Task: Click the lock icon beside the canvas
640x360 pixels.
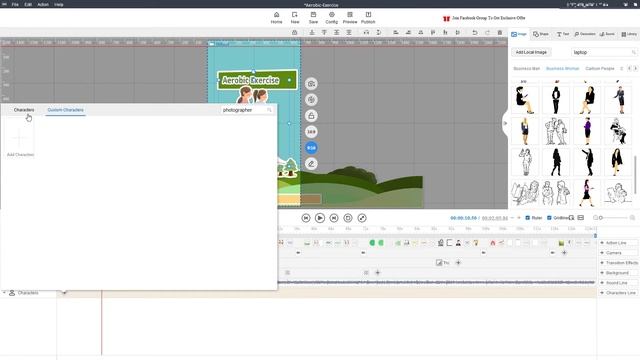Action: point(311,116)
